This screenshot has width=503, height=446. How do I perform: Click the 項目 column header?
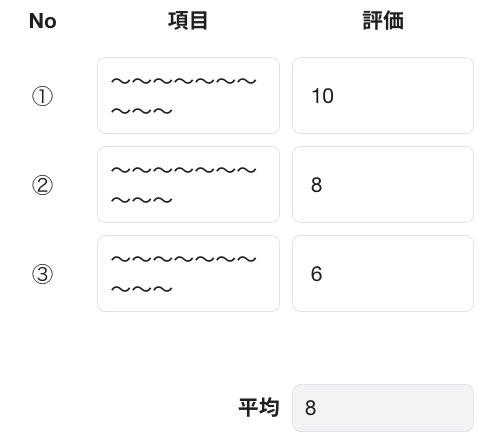point(188,21)
